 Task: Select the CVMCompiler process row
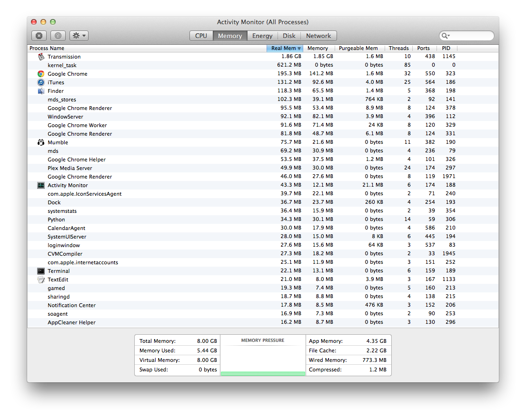pos(263,254)
